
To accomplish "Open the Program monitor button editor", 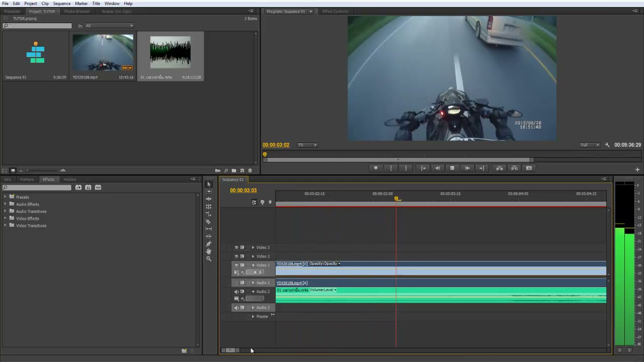I will tap(637, 169).
